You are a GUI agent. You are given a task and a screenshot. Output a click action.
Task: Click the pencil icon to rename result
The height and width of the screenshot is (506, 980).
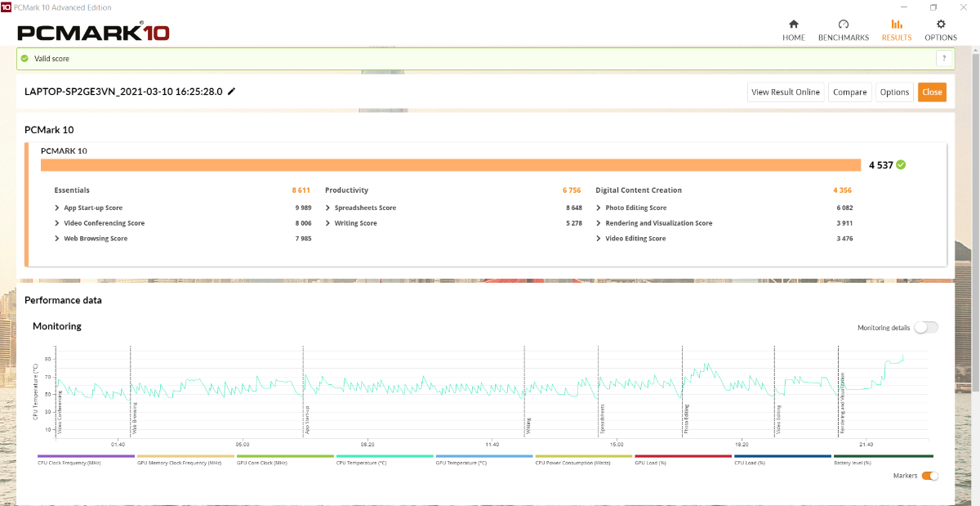232,92
